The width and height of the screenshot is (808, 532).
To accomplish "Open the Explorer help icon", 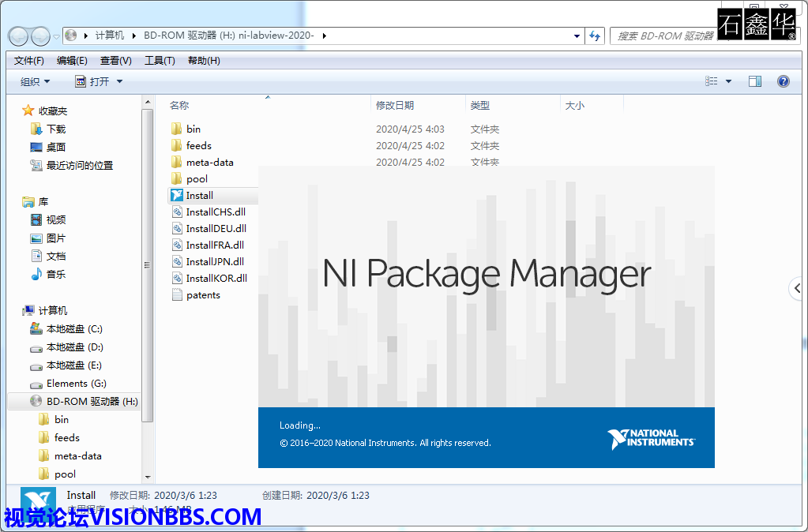I will pos(784,81).
